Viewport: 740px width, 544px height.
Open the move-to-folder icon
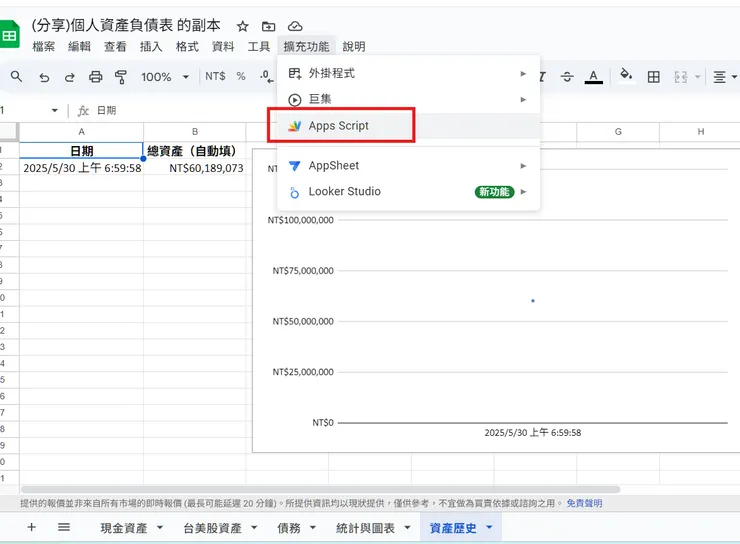(269, 26)
